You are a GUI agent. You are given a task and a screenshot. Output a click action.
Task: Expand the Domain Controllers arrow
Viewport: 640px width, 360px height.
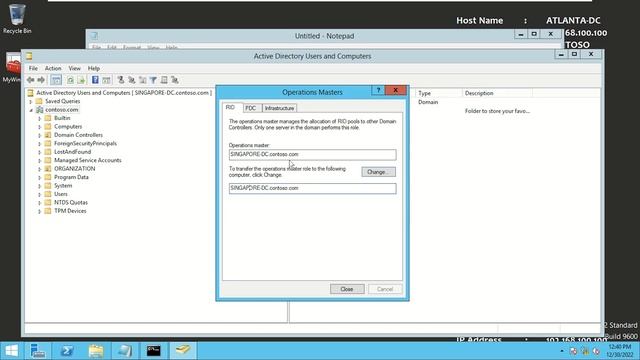(40, 135)
